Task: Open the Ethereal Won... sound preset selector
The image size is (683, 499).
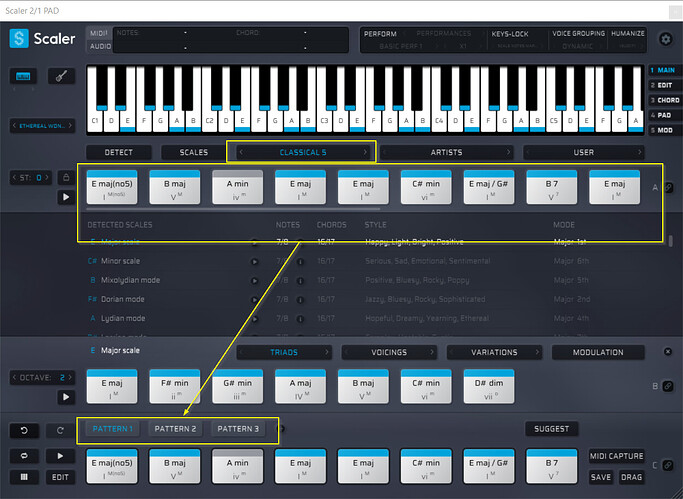Action: 42,126
